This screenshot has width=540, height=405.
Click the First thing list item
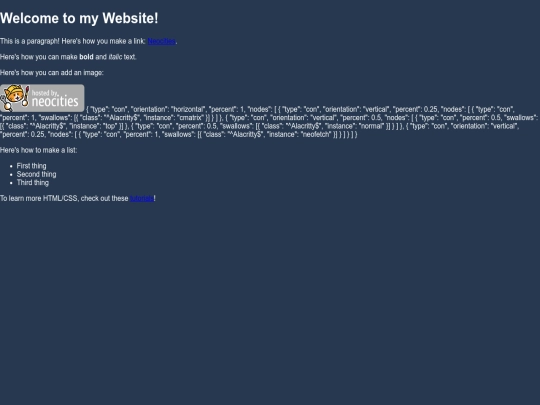pos(31,166)
